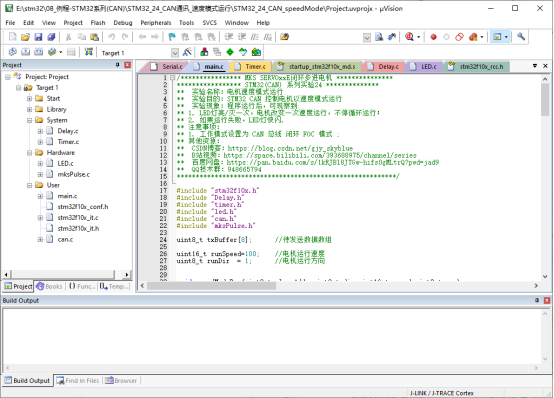554x398 pixels.
Task: Open Options for Target magic wand
Action: pyautogui.click(x=187, y=52)
